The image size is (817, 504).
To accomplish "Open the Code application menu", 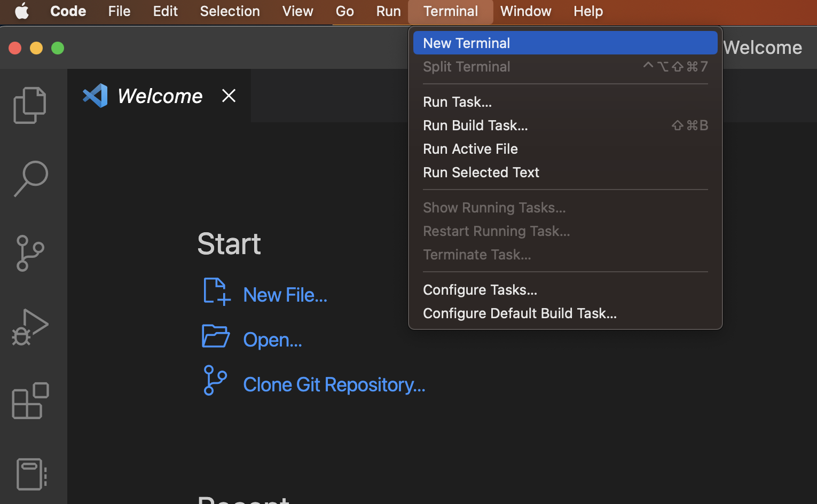I will pos(68,11).
